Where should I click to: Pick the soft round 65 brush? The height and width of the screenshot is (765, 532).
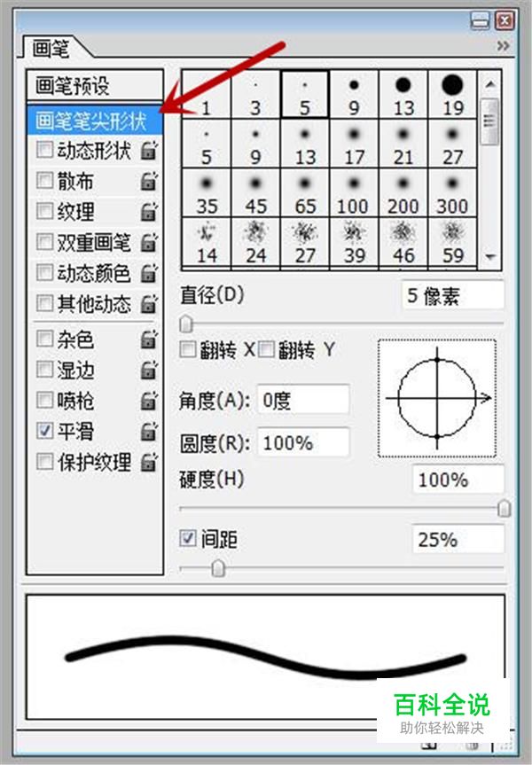click(305, 193)
